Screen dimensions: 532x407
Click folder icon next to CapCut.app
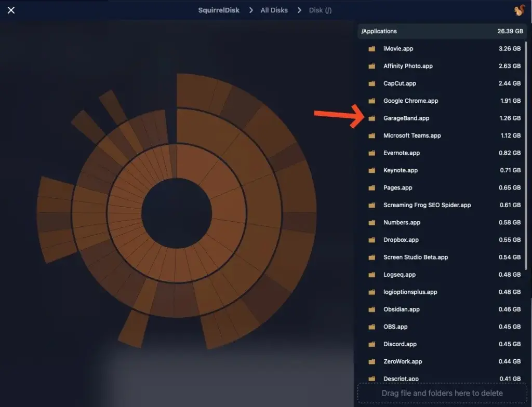(x=372, y=83)
